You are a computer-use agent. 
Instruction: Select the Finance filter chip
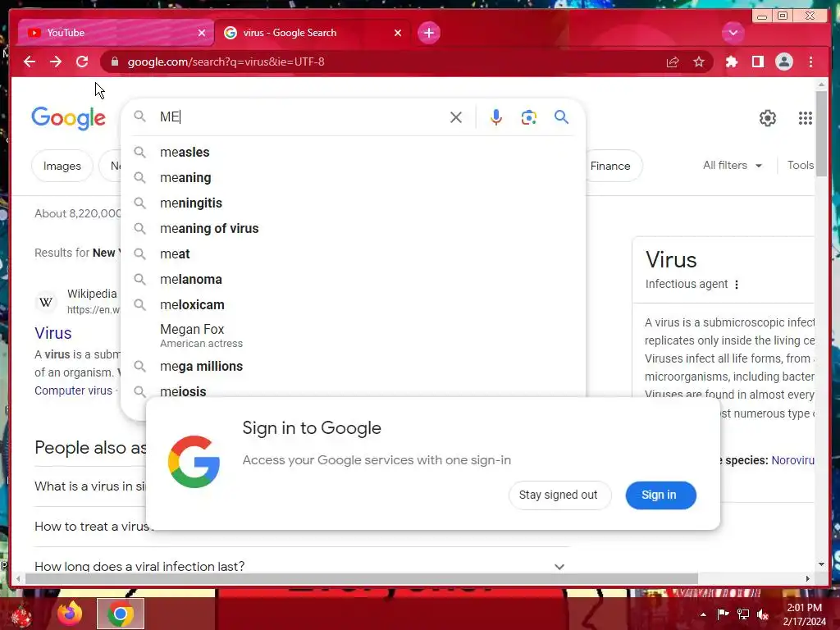610,166
